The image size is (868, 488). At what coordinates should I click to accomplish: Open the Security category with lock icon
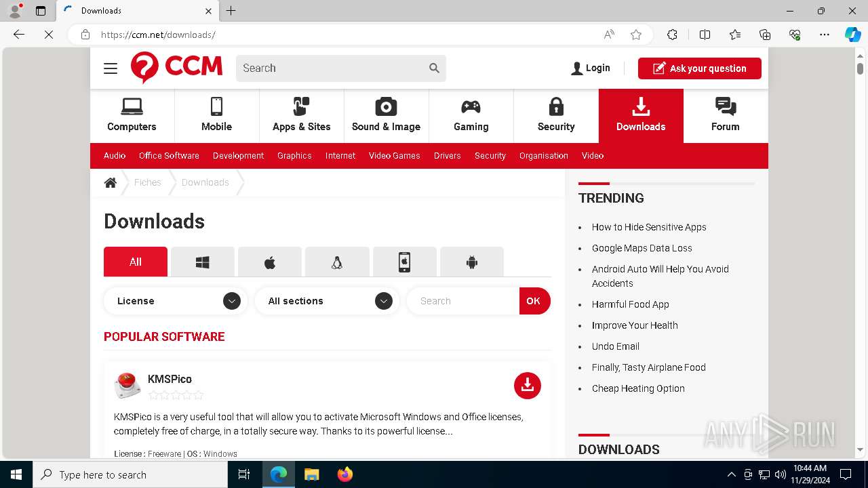tap(556, 115)
